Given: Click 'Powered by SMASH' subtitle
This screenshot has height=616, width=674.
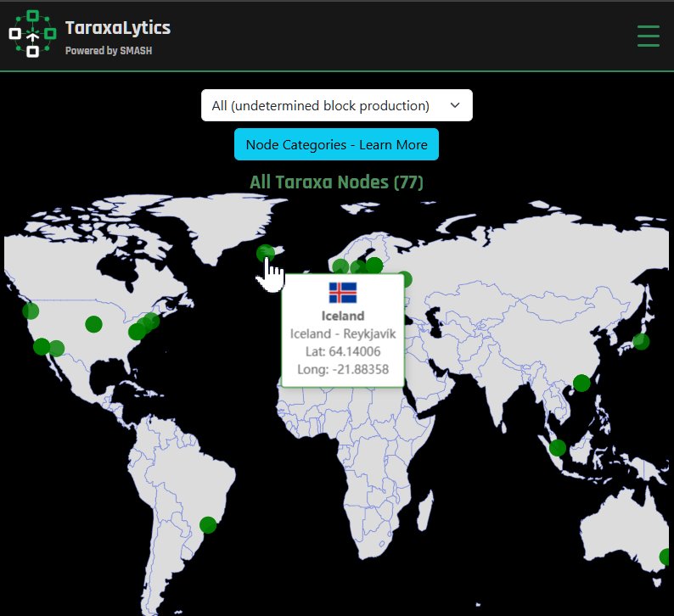Looking at the screenshot, I should pyautogui.click(x=109, y=51).
